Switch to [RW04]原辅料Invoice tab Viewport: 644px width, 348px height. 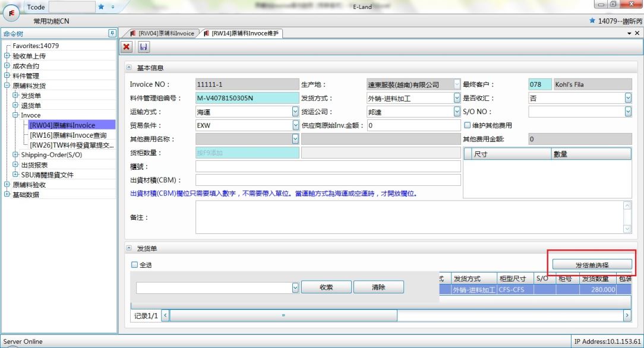pos(159,33)
